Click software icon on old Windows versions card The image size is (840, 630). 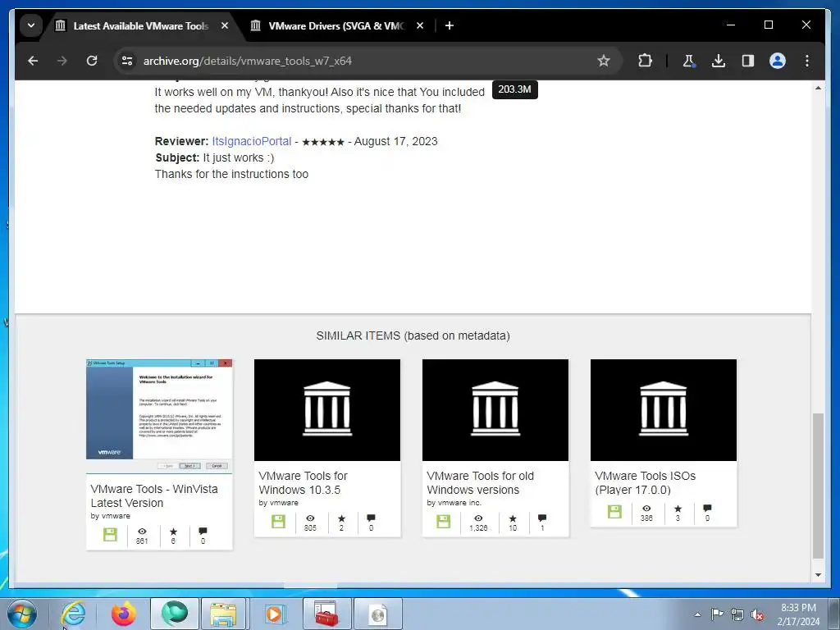tap(443, 521)
